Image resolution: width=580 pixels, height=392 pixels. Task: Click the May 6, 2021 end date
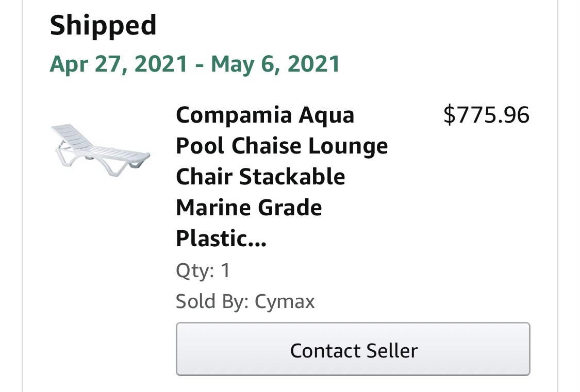point(275,64)
